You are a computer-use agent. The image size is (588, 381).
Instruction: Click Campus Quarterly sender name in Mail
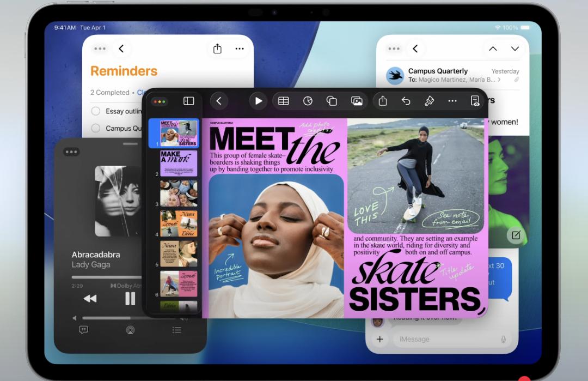pyautogui.click(x=438, y=71)
